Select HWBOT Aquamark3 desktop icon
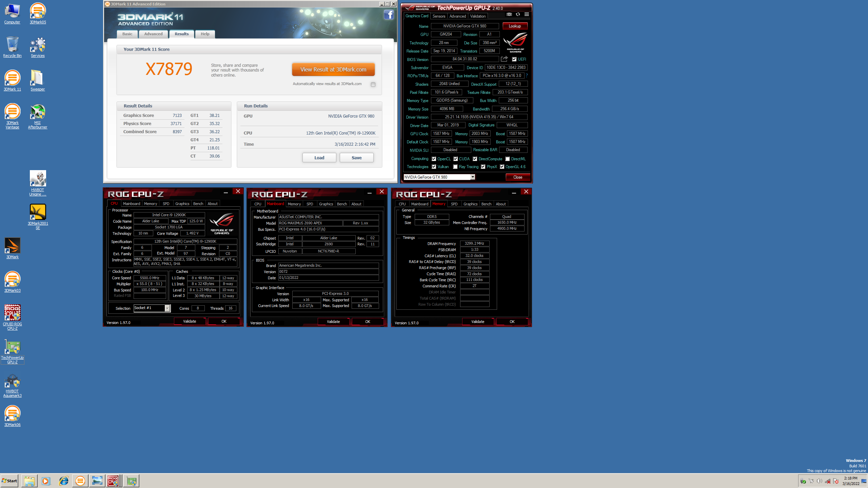The image size is (868, 488). pyautogui.click(x=12, y=385)
